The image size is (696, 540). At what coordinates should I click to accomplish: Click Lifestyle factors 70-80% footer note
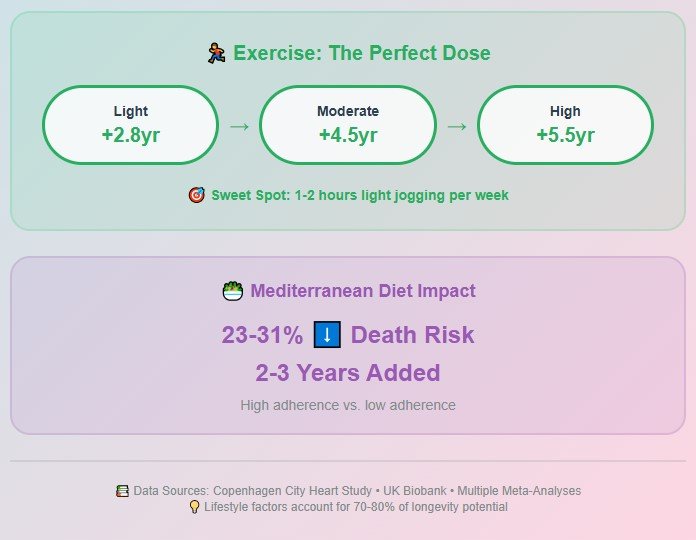[x=356, y=507]
